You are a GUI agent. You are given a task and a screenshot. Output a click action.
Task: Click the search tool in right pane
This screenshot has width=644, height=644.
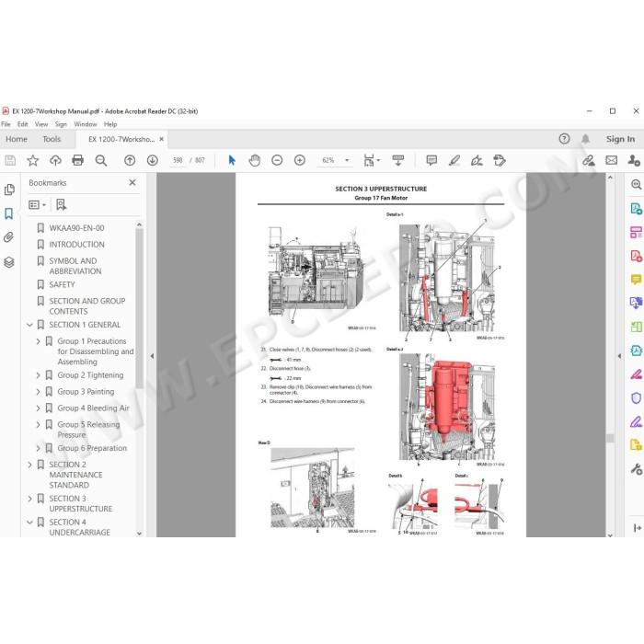[x=636, y=184]
